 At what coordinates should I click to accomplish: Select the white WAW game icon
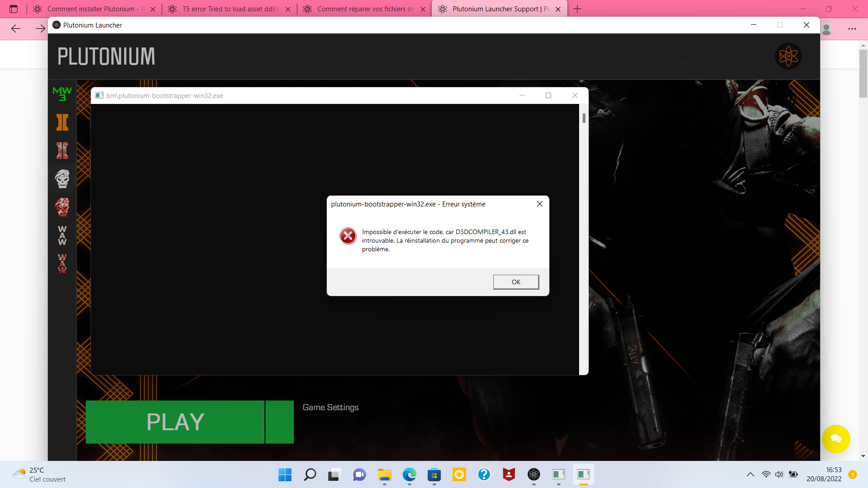tap(62, 235)
